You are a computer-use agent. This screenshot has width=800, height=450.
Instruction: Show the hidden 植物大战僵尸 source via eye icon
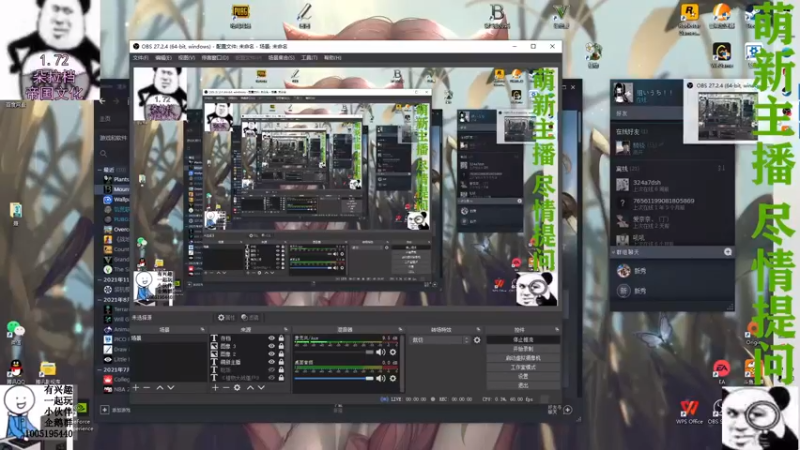(271, 378)
